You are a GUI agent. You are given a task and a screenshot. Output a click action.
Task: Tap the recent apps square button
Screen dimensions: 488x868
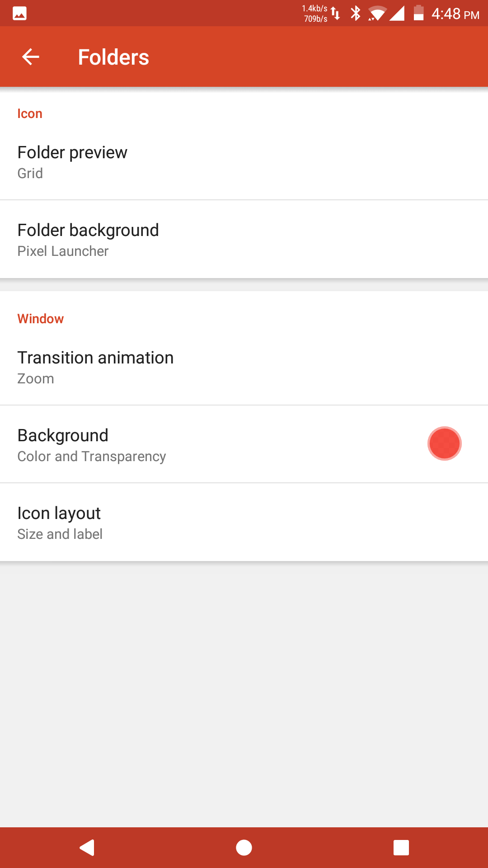[x=401, y=848]
